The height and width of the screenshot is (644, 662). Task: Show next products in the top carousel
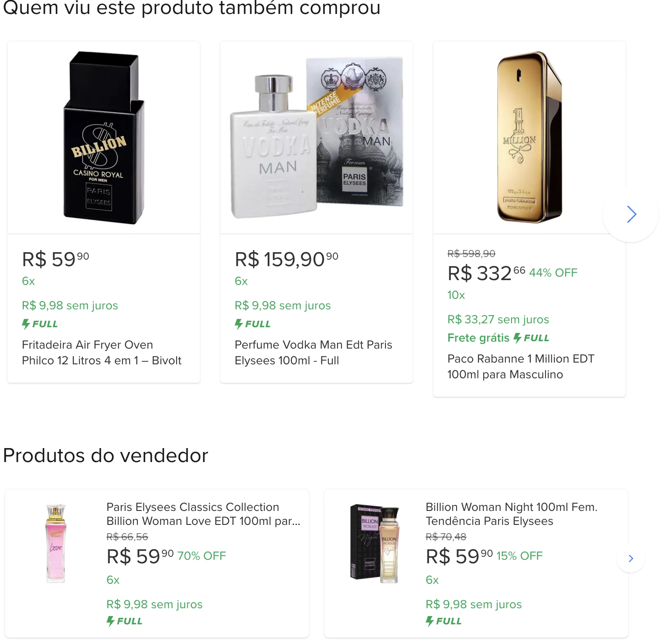(x=631, y=214)
